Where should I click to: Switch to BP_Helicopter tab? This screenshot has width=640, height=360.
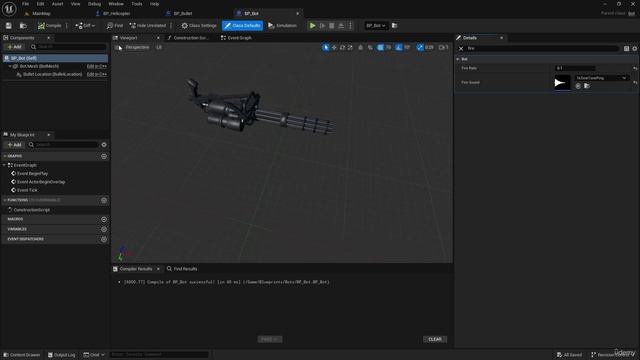click(116, 13)
